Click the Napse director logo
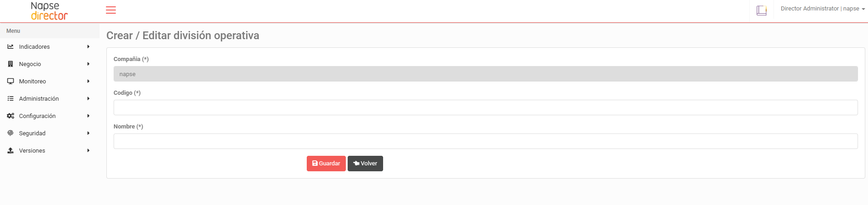This screenshot has width=868, height=205. 49,11
